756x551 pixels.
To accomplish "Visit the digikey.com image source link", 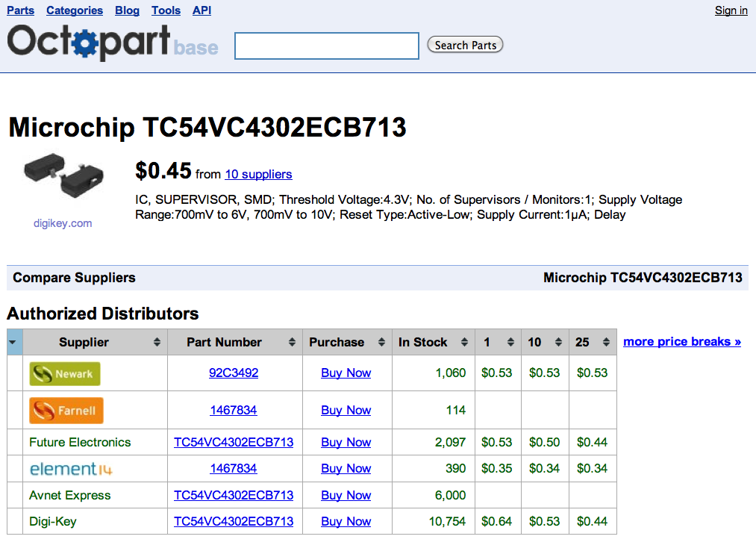I will coord(63,223).
